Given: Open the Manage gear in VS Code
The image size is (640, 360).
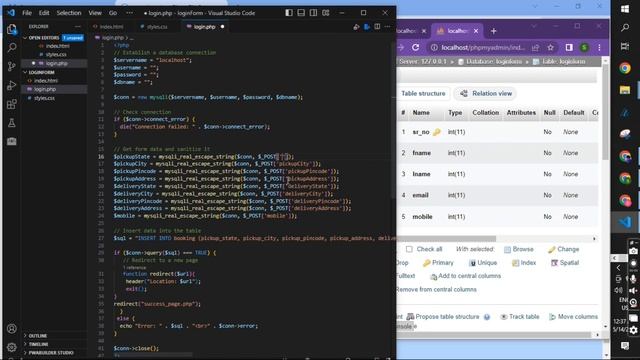Looking at the screenshot, I should [12, 347].
